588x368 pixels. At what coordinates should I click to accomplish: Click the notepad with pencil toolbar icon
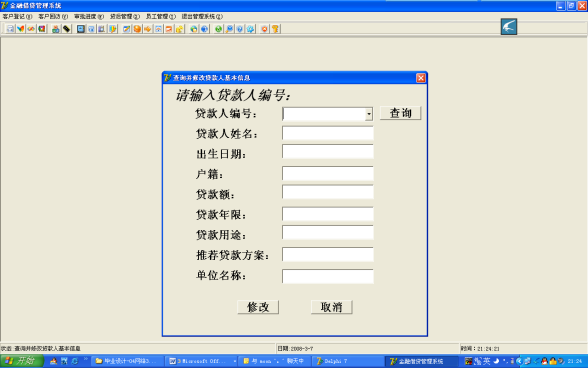(x=127, y=29)
